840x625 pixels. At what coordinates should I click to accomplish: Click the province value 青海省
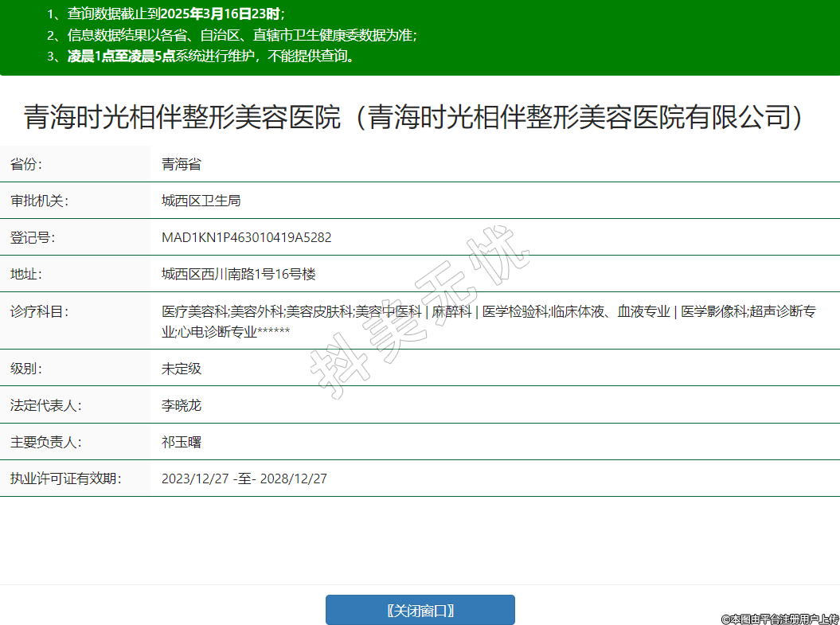coord(182,164)
